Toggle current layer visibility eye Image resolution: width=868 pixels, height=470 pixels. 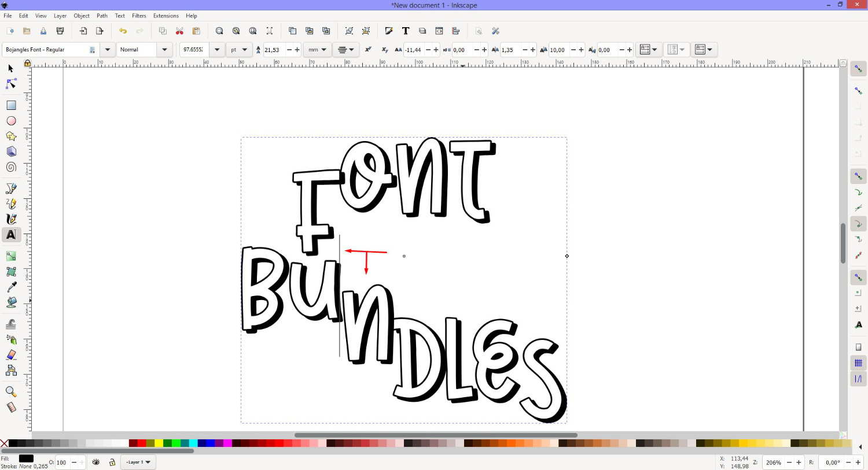[x=96, y=462]
